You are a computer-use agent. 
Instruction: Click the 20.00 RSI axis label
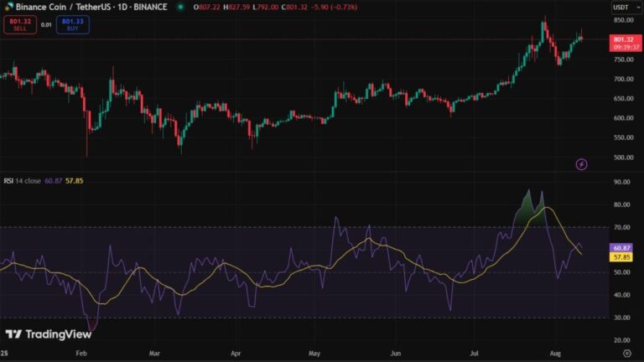622,340
